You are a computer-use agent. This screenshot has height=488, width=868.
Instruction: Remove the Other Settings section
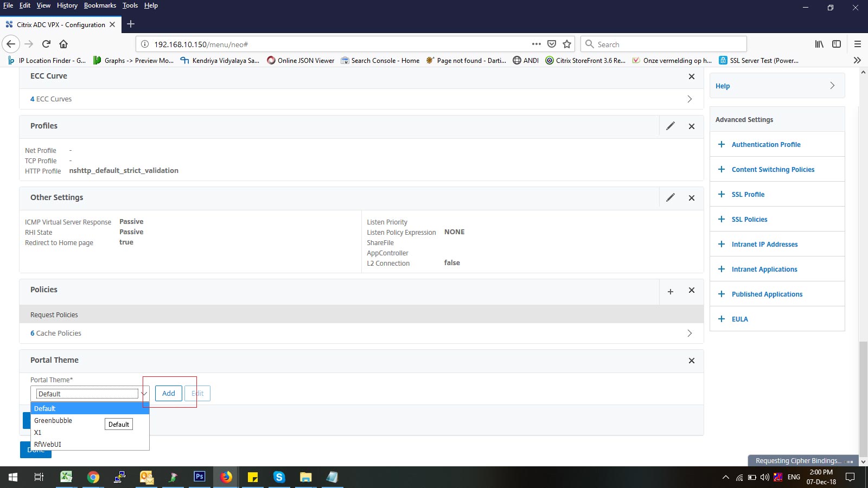click(x=692, y=198)
